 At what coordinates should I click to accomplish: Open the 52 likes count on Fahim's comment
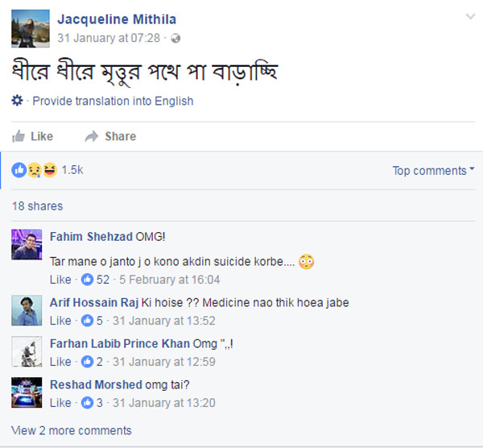click(x=95, y=280)
